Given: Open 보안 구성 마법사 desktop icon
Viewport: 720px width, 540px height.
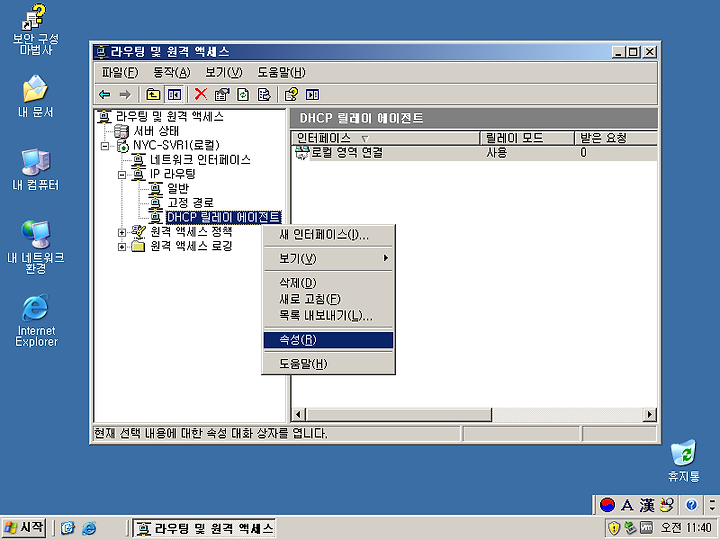Looking at the screenshot, I should (x=35, y=30).
